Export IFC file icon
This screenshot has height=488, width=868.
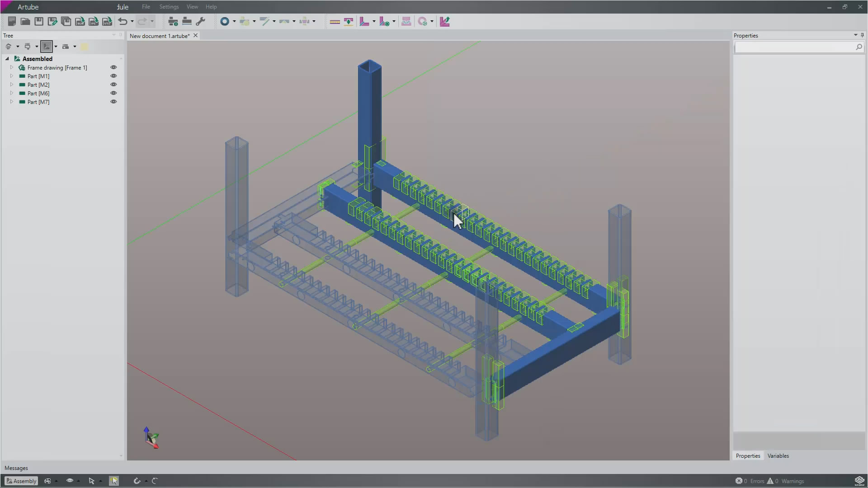(x=94, y=21)
